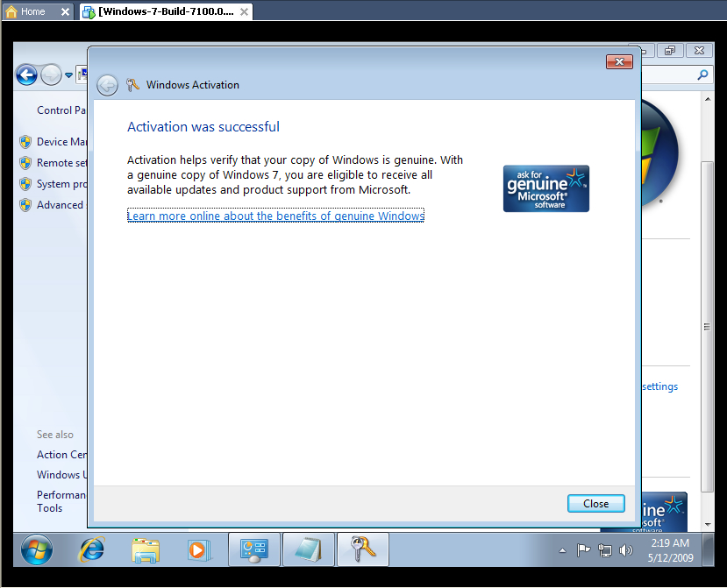Open the recent pages dropdown arrow
This screenshot has width=727, height=588.
(x=68, y=74)
